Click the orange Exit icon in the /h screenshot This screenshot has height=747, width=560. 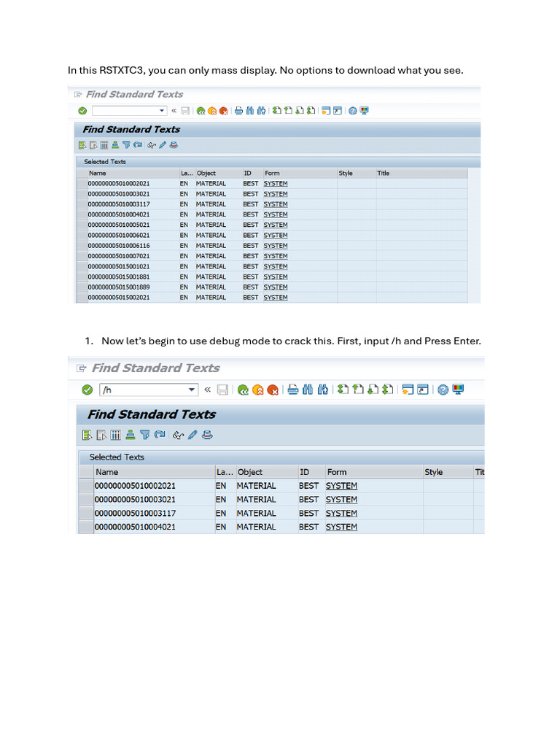(257, 390)
